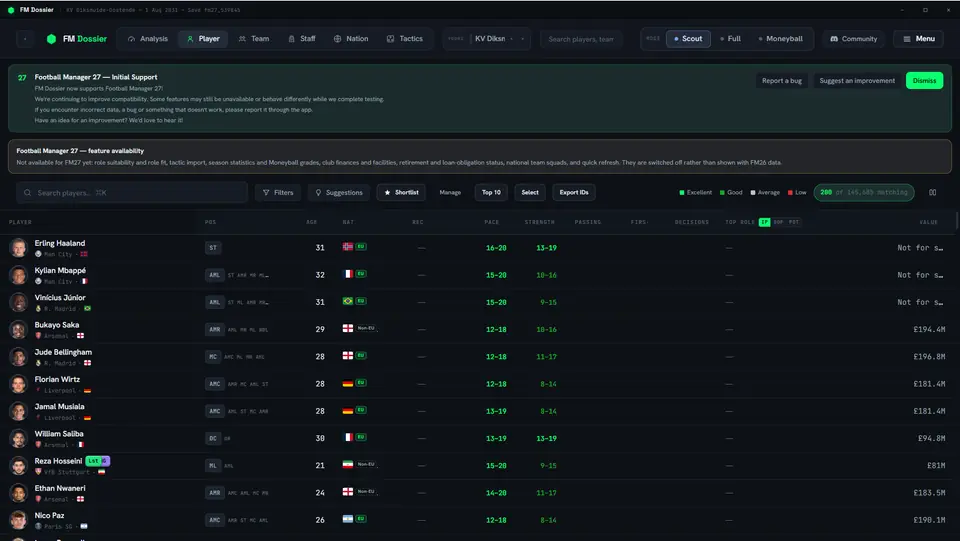The height and width of the screenshot is (541, 960).
Task: Sort by the PACE column header
Action: click(x=492, y=222)
